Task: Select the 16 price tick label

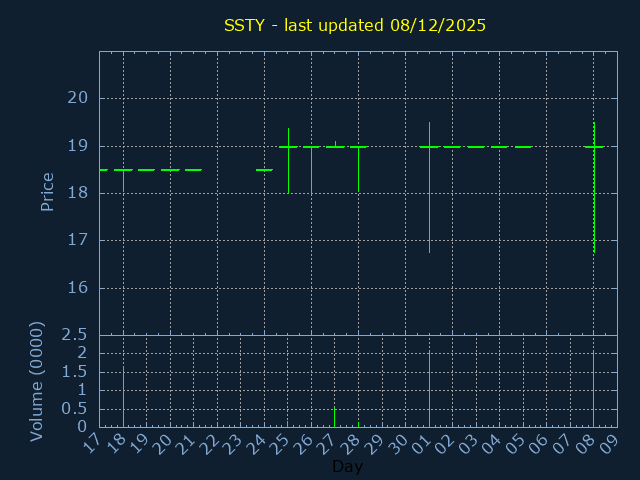Action: [x=78, y=288]
